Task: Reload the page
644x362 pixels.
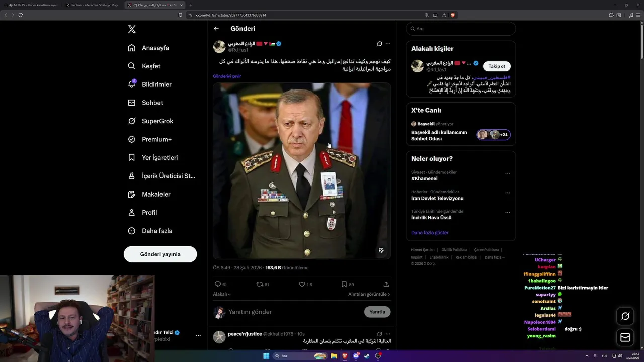Action: pyautogui.click(x=20, y=15)
